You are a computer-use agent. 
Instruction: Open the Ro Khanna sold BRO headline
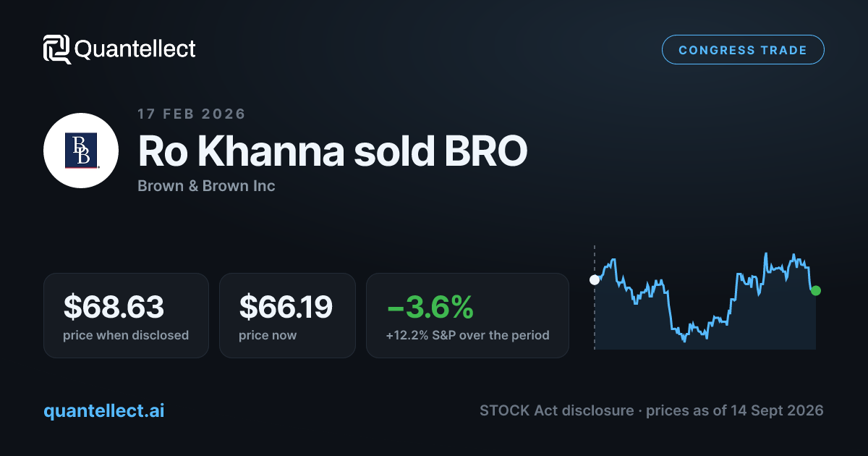click(x=333, y=151)
